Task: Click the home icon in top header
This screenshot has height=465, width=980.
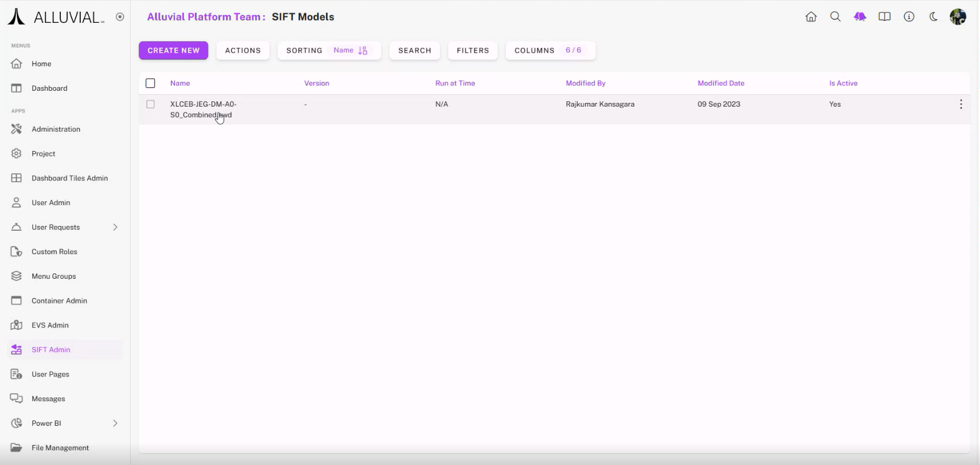Action: click(x=811, y=17)
